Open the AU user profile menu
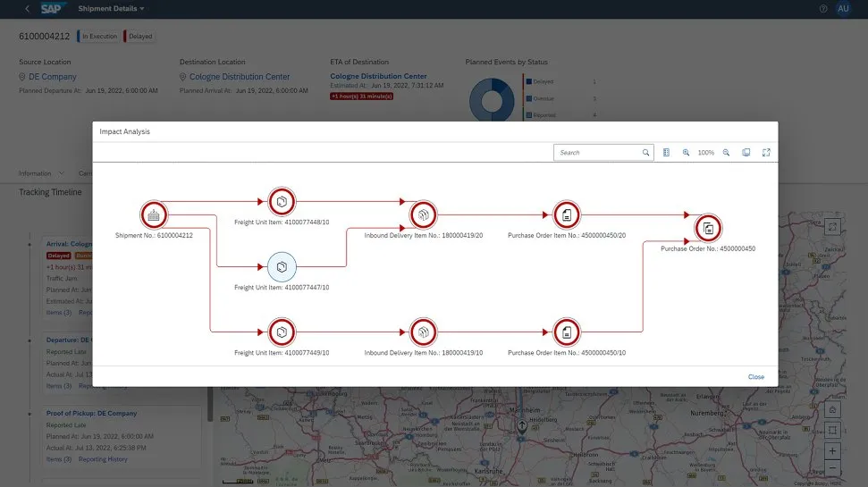The height and width of the screenshot is (487, 868). [x=842, y=8]
